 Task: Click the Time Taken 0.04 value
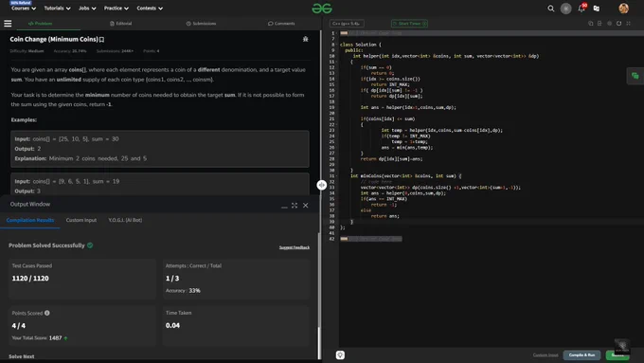(x=172, y=325)
